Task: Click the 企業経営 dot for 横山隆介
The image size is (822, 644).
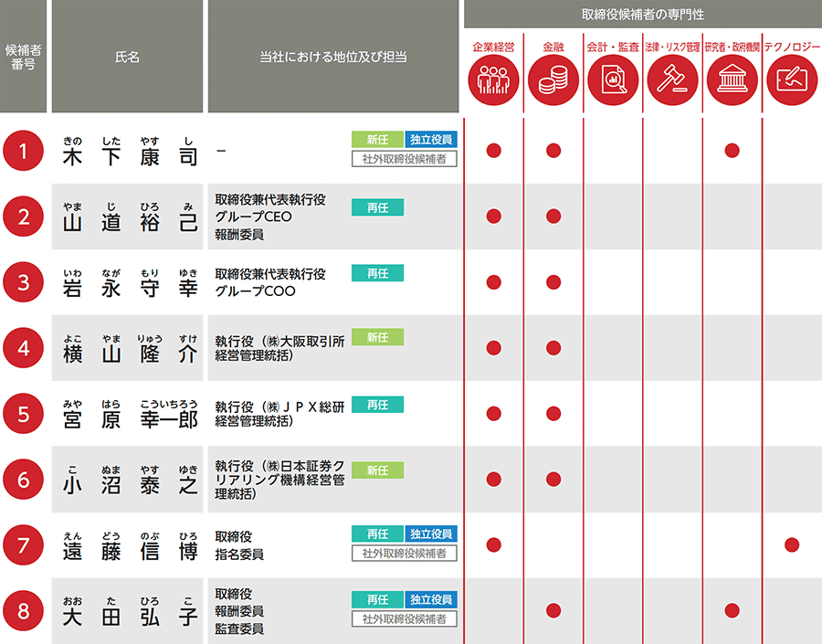Action: [x=494, y=348]
